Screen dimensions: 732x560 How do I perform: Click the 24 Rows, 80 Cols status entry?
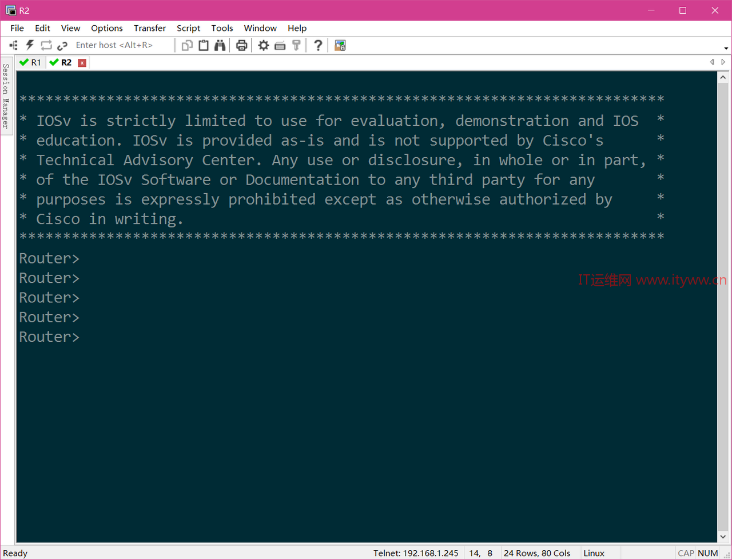(537, 553)
